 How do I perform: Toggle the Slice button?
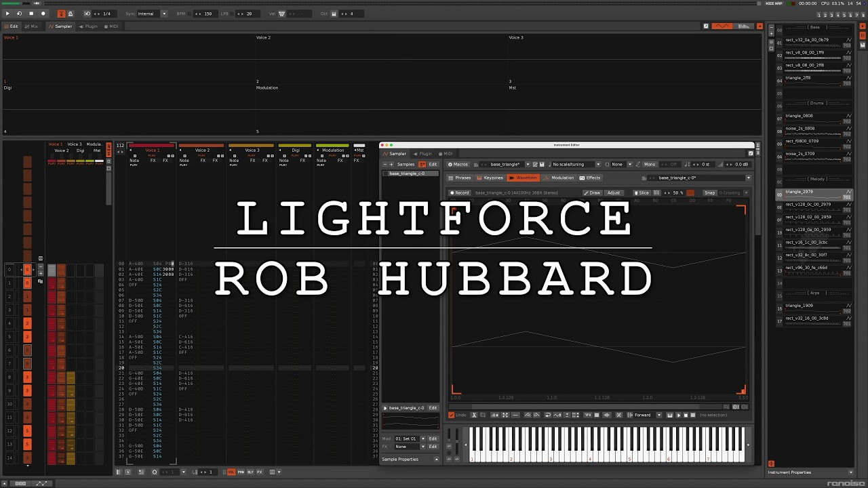[x=642, y=192]
